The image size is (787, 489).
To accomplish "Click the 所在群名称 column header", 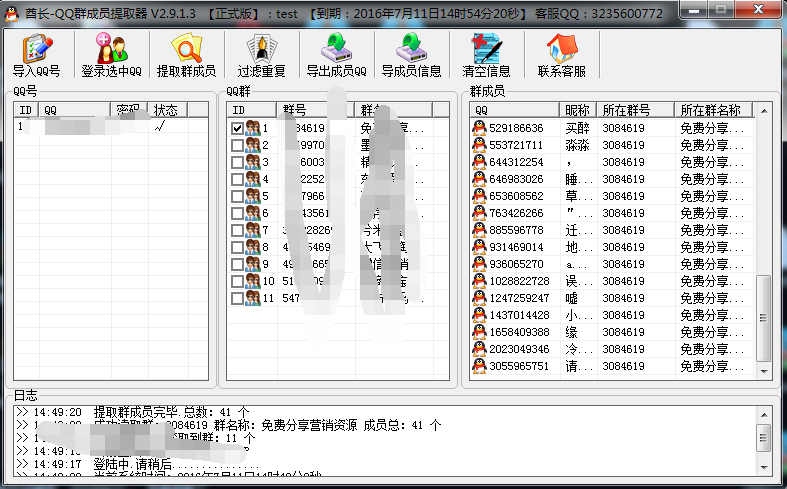I will [x=713, y=109].
